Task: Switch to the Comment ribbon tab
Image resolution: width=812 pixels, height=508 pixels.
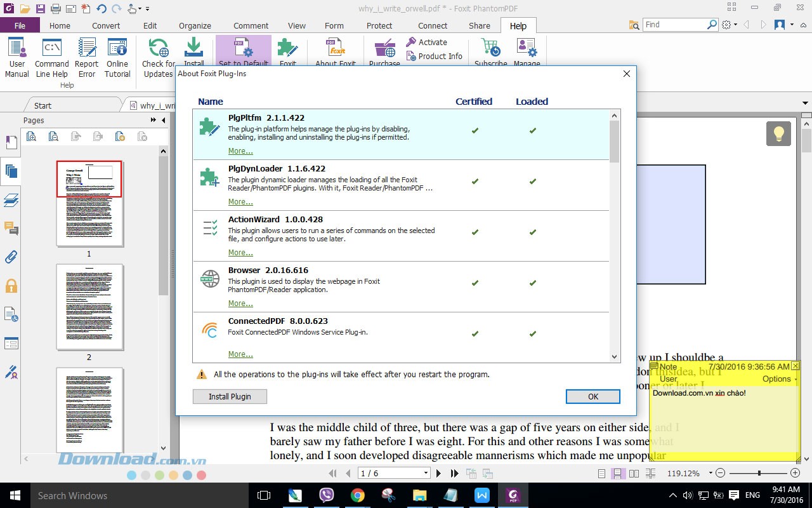Action: (251, 26)
